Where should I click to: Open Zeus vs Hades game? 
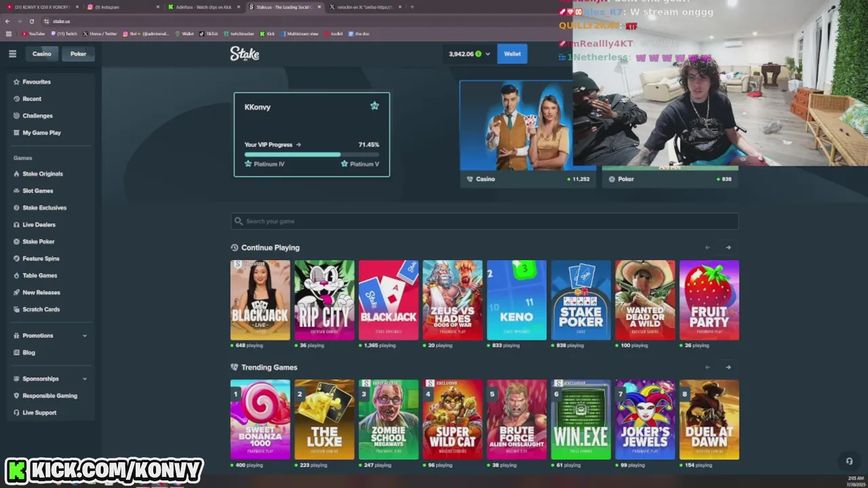click(452, 300)
